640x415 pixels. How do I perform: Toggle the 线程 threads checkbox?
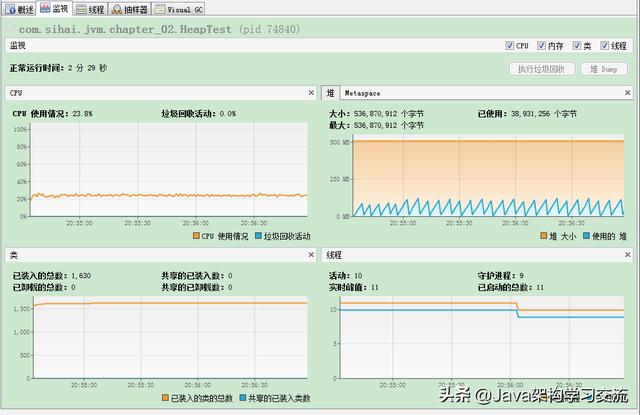[604, 46]
